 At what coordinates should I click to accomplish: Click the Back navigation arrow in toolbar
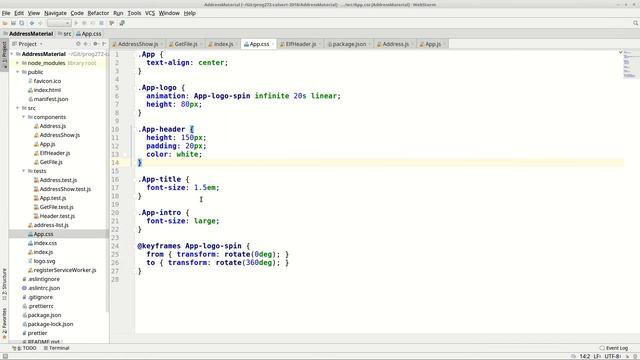[x=31, y=23]
